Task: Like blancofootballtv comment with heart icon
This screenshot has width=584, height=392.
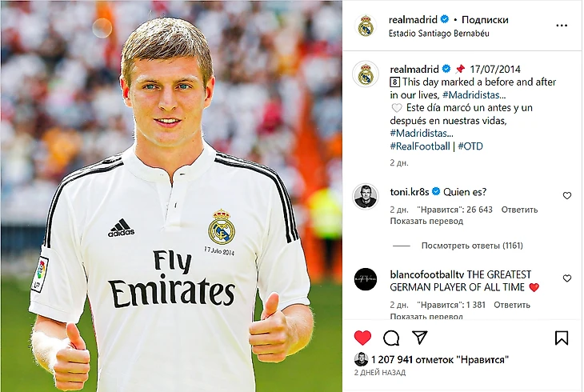Action: click(x=567, y=278)
